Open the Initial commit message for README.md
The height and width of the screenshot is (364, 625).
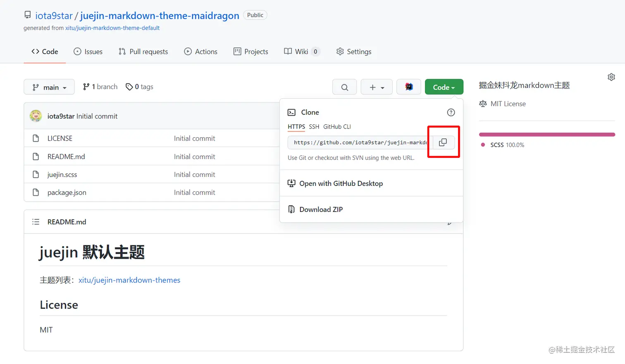click(194, 157)
